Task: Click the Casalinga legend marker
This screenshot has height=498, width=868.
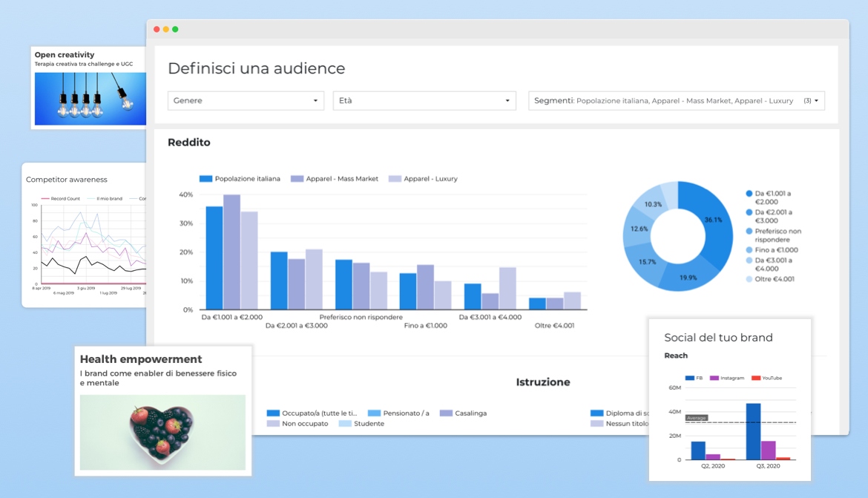Action: 446,413
